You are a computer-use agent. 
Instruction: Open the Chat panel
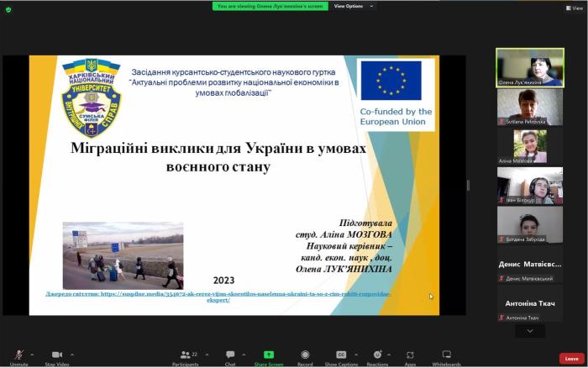(229, 356)
